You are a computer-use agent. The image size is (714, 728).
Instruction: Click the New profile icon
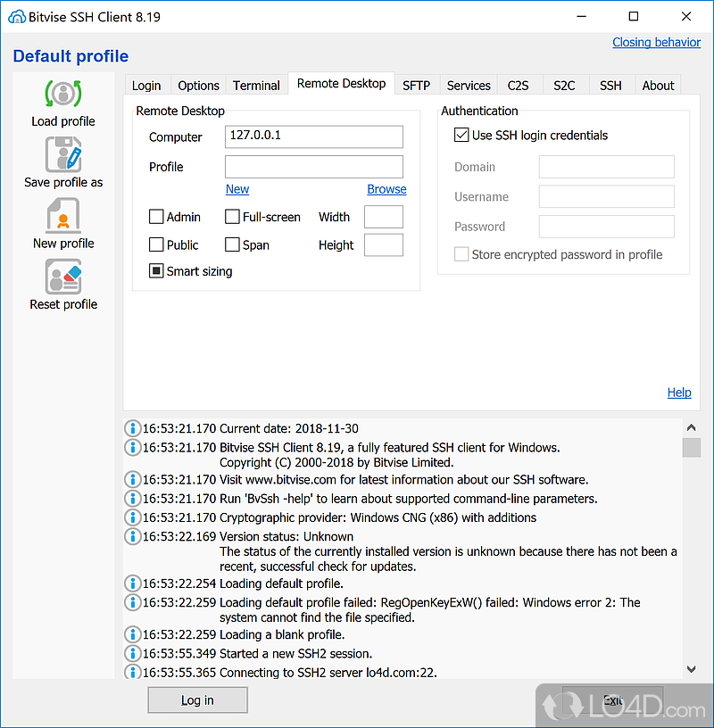[63, 216]
